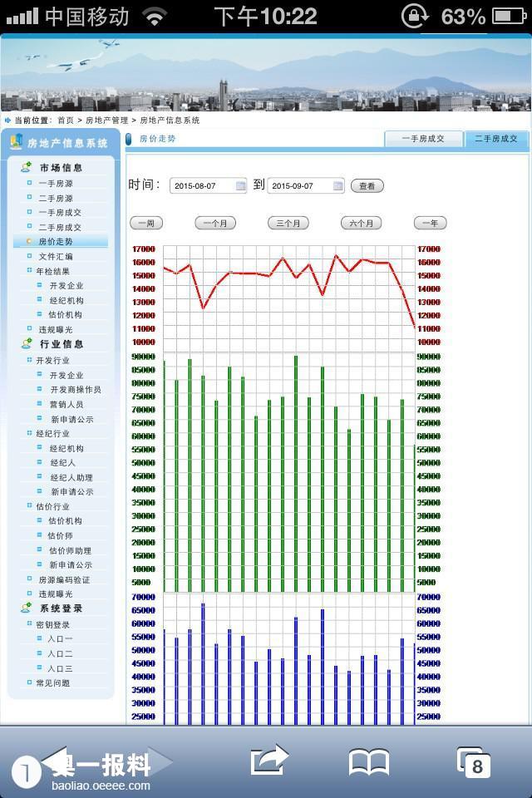Open 房地产信息系统 breadcrumb link
The height and width of the screenshot is (798, 532).
tap(170, 121)
